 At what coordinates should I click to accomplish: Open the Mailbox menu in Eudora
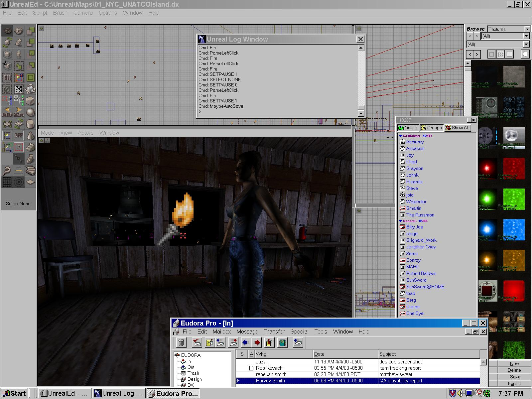pos(222,332)
